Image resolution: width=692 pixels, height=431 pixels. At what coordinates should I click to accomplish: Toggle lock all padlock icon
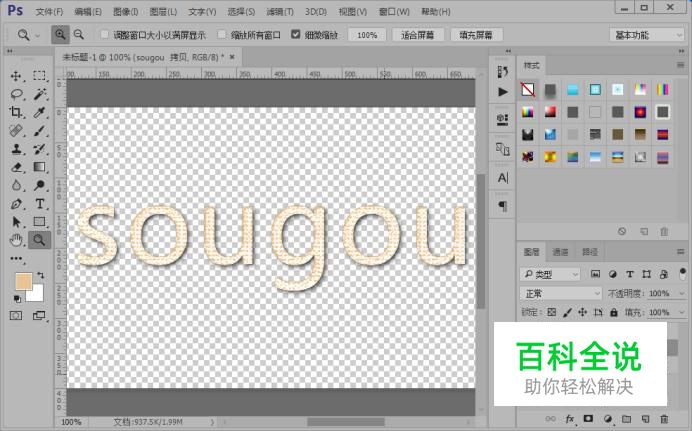[614, 312]
